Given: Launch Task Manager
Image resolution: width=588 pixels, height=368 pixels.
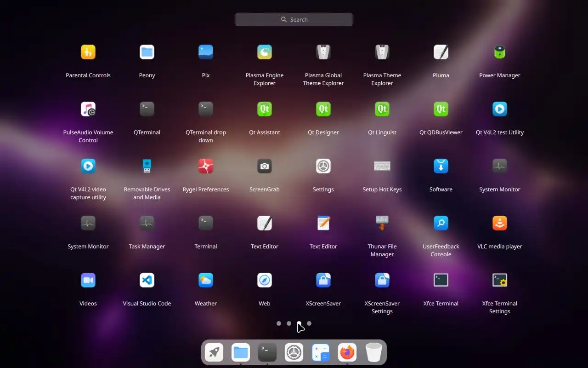Looking at the screenshot, I should pyautogui.click(x=147, y=223).
